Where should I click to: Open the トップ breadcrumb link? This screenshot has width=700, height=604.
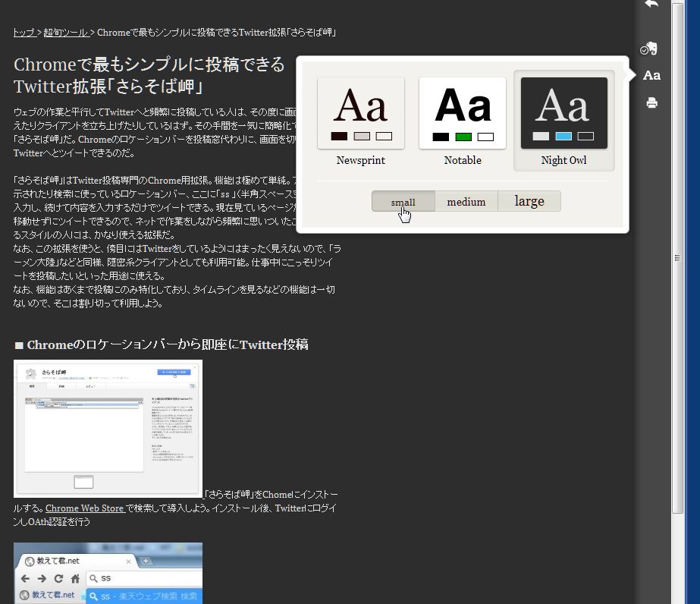point(24,33)
